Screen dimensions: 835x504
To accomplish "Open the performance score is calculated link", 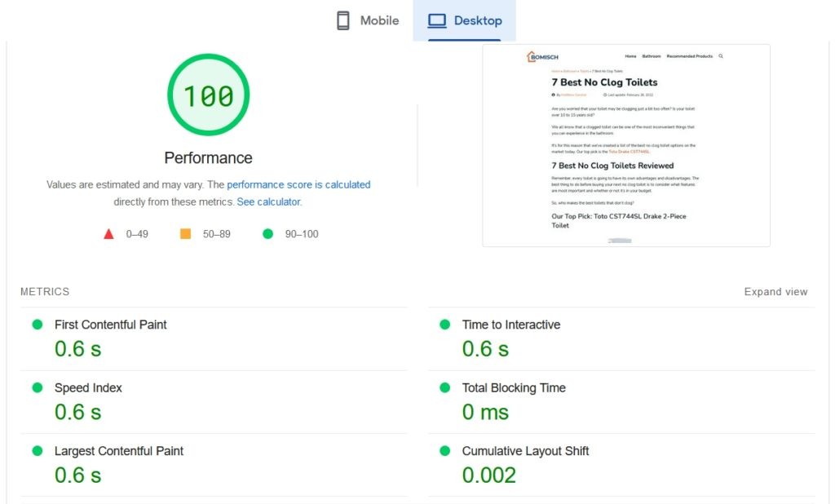I will pos(298,185).
